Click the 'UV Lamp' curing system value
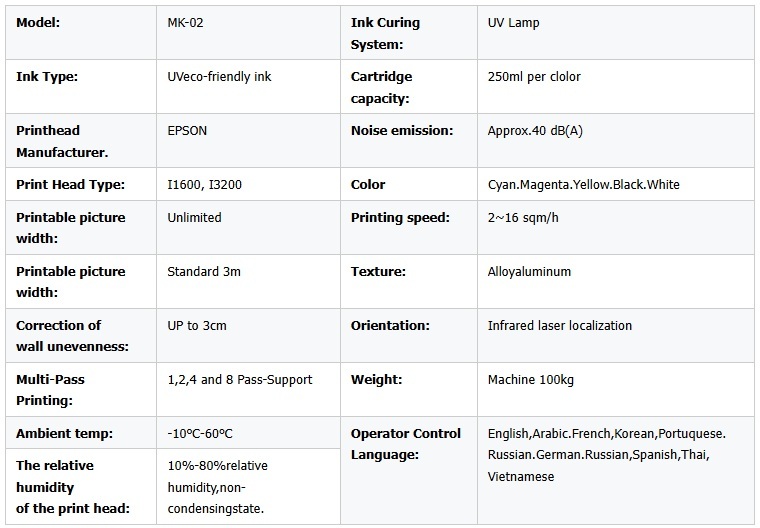The height and width of the screenshot is (528, 760). (x=513, y=23)
